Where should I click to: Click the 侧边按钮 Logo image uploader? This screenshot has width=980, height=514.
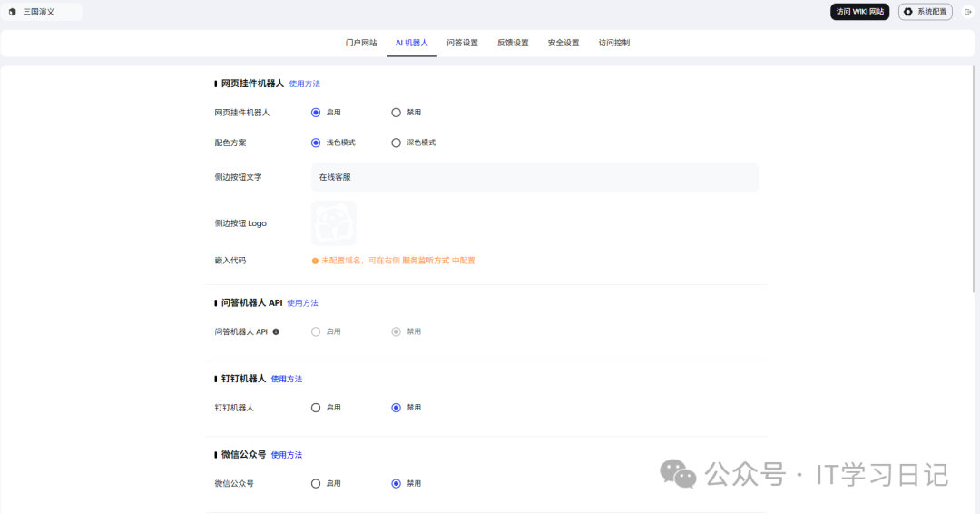[334, 223]
